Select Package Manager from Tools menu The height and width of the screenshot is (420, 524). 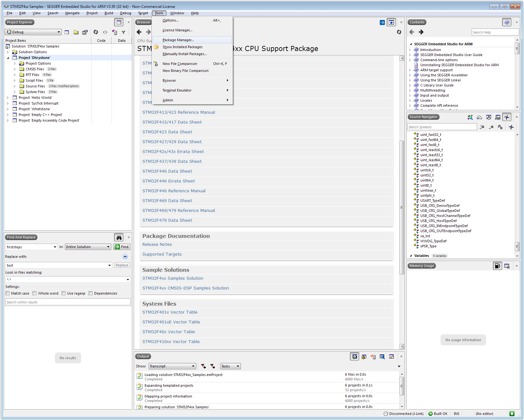[178, 40]
